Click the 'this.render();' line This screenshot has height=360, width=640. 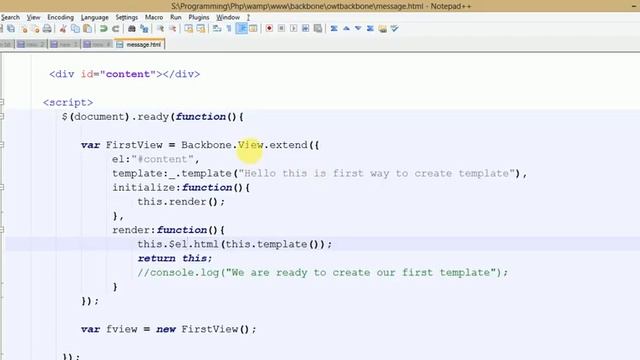tap(181, 202)
